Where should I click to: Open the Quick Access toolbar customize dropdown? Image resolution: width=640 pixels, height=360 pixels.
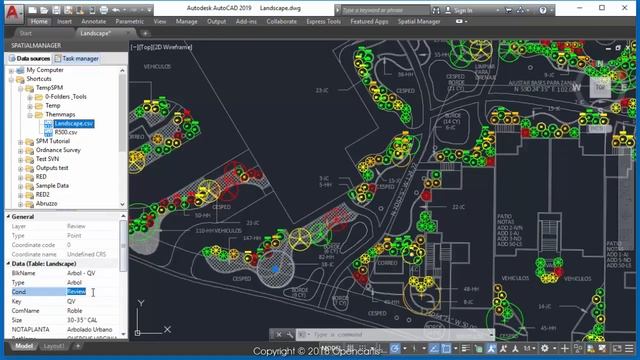pyautogui.click(x=149, y=10)
